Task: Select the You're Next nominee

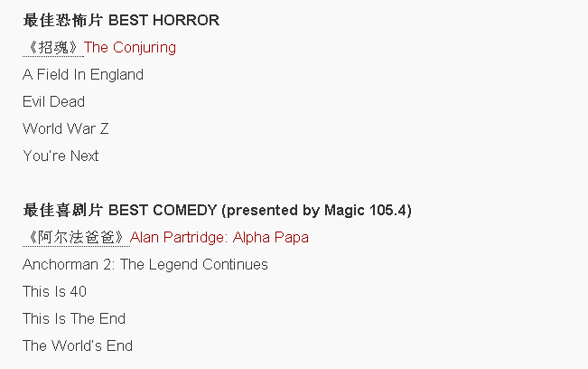Action: click(61, 156)
